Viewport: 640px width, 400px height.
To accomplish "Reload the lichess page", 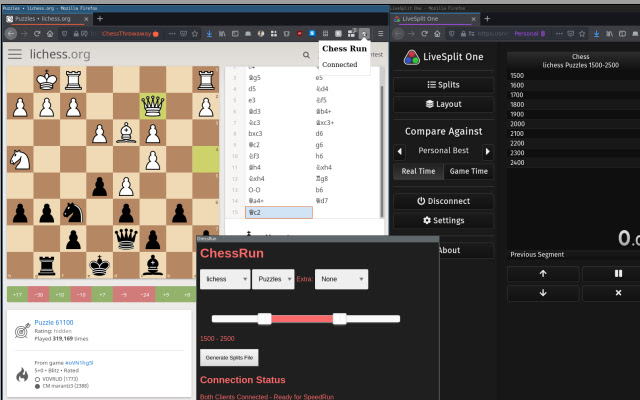I will tap(37, 34).
